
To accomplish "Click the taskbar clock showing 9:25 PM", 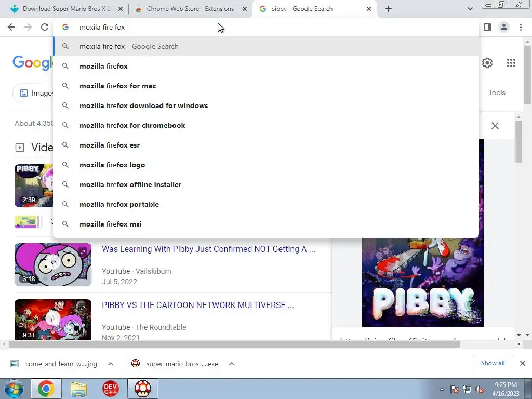I will click(506, 389).
